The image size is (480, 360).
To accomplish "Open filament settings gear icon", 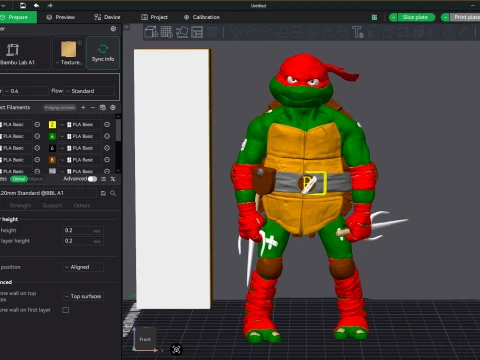I will point(113,107).
